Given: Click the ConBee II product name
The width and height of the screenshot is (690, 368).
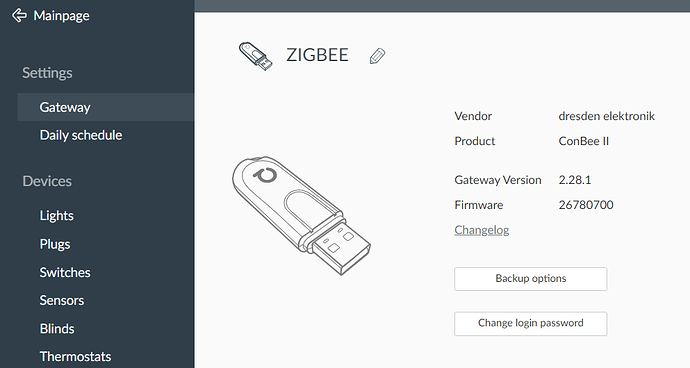Looking at the screenshot, I should click(584, 141).
